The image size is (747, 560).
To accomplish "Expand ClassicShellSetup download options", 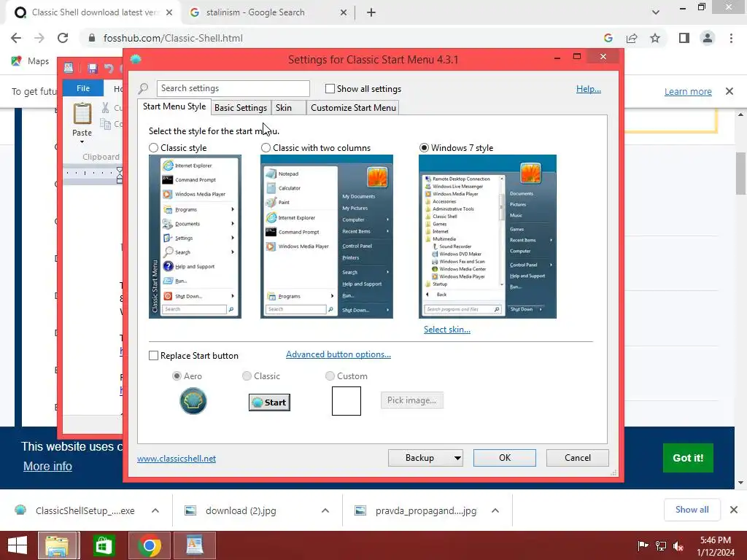I will tap(155, 510).
